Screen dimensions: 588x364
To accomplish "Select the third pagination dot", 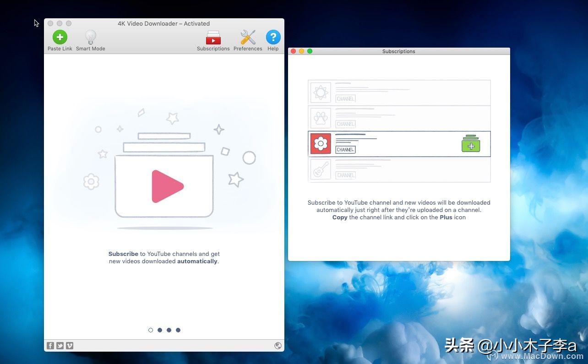I will pos(169,330).
